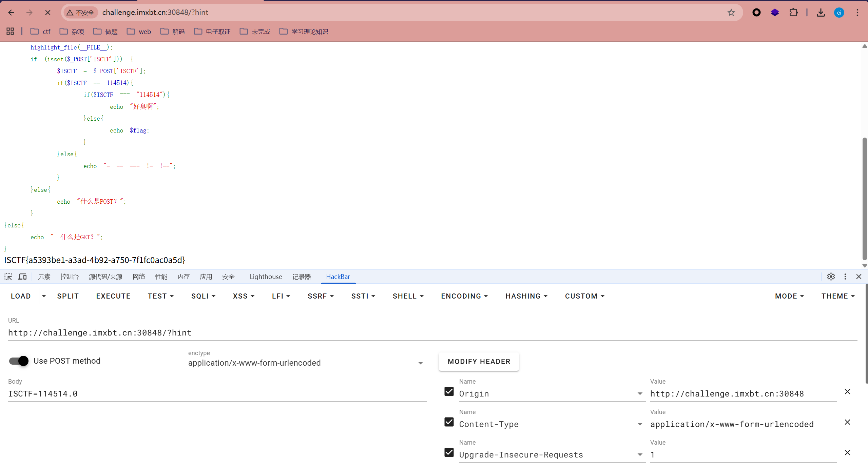Open the DevTools settings gear
Image resolution: width=868 pixels, height=468 pixels.
tap(831, 277)
